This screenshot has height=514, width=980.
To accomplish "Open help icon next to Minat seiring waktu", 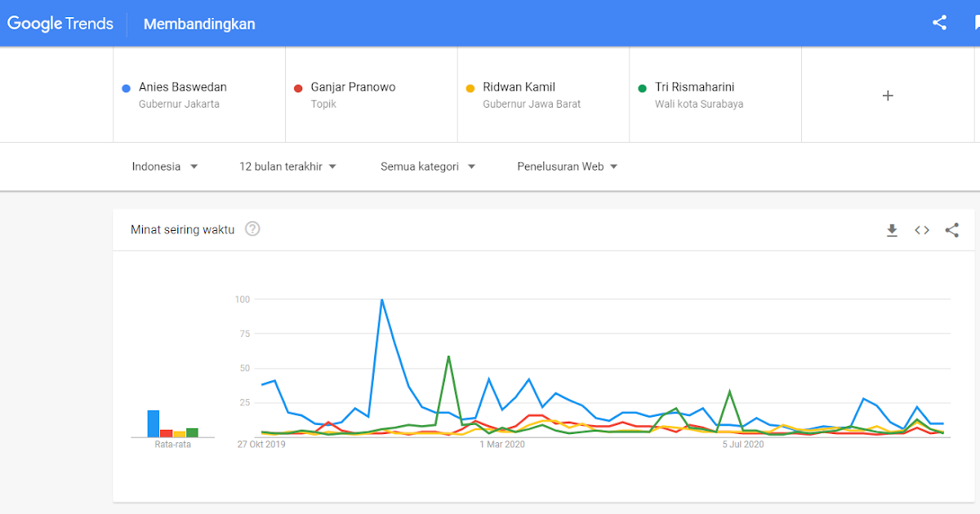I will 252,229.
